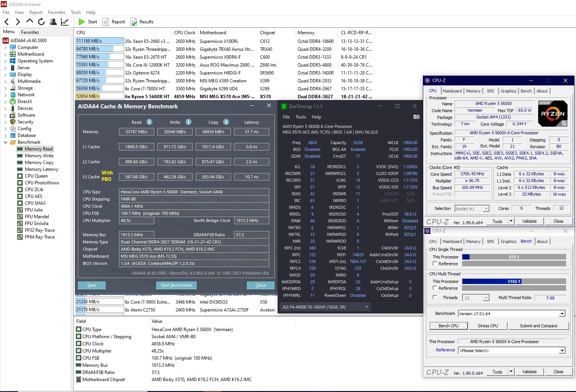
Task: Toggle CPU Platform / Stepping checkbox
Action: [79, 336]
